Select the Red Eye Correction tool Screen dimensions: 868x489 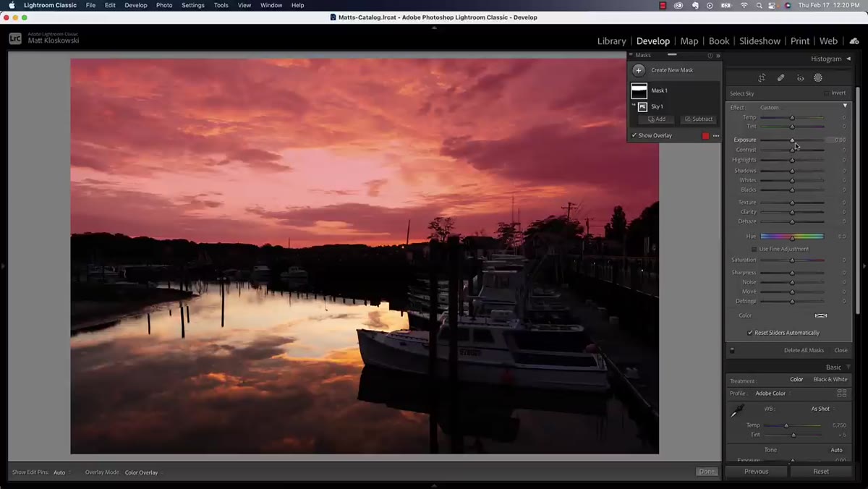tap(800, 78)
